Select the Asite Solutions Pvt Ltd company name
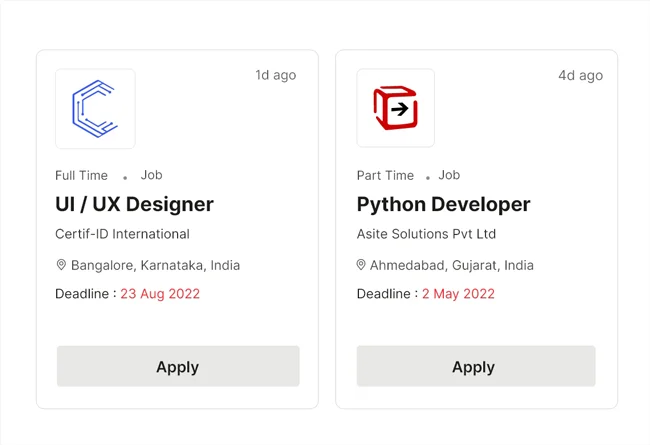This screenshot has height=445, width=650. pos(426,234)
